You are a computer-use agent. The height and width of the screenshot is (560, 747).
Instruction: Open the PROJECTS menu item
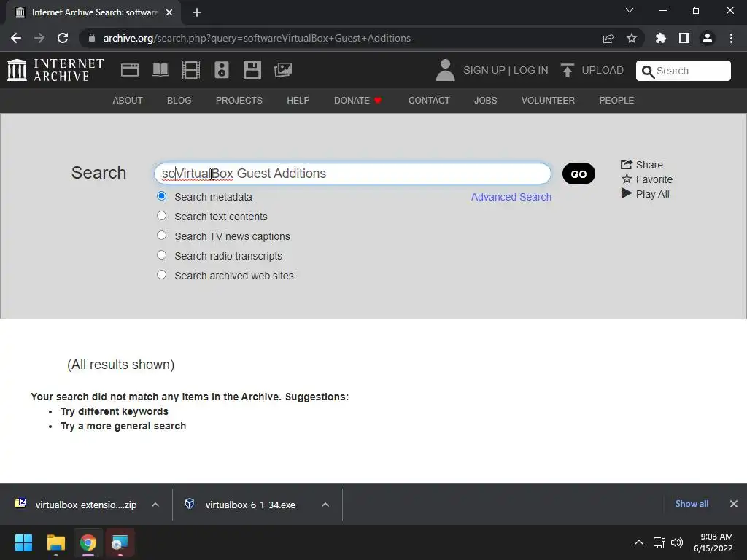tap(239, 101)
